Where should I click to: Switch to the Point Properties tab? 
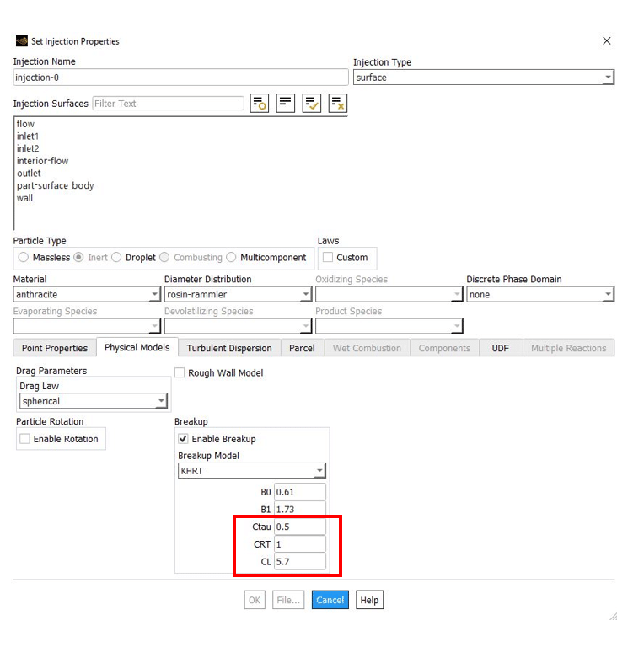55,348
